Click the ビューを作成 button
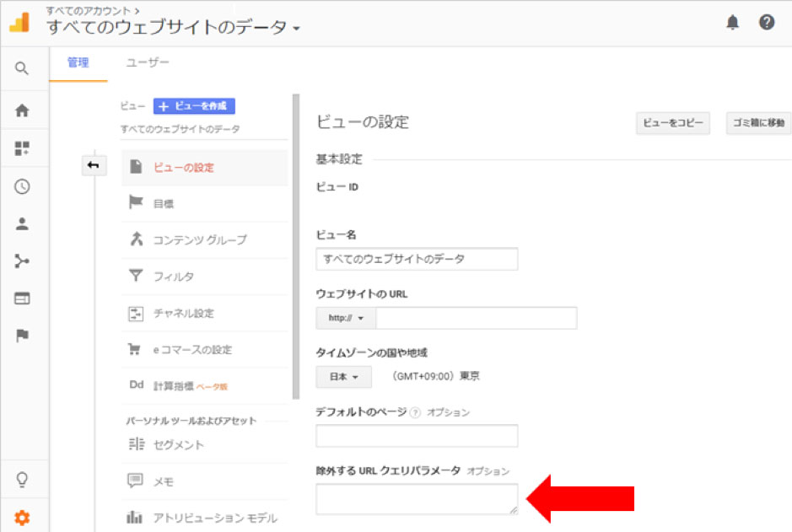 pos(194,106)
